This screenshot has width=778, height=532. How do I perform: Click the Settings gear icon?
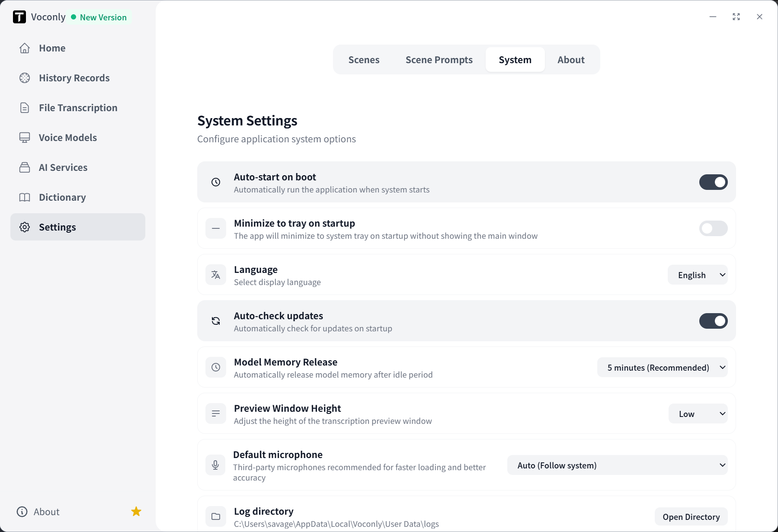pos(25,227)
